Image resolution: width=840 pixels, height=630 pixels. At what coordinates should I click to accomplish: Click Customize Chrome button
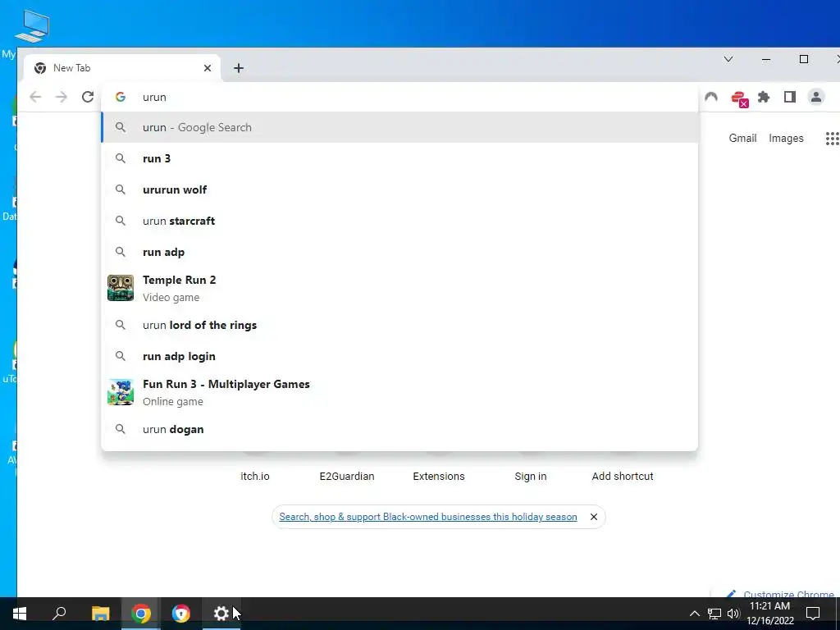(781, 594)
